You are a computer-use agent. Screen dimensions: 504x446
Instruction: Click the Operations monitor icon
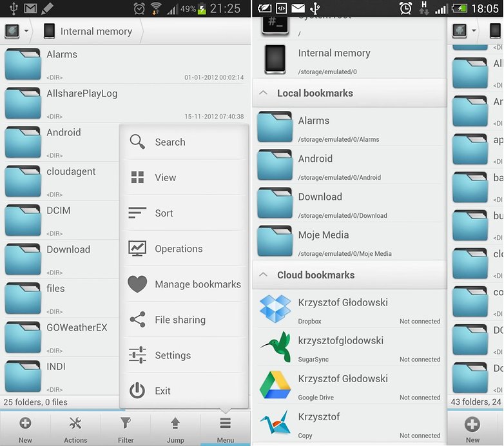pyautogui.click(x=137, y=248)
